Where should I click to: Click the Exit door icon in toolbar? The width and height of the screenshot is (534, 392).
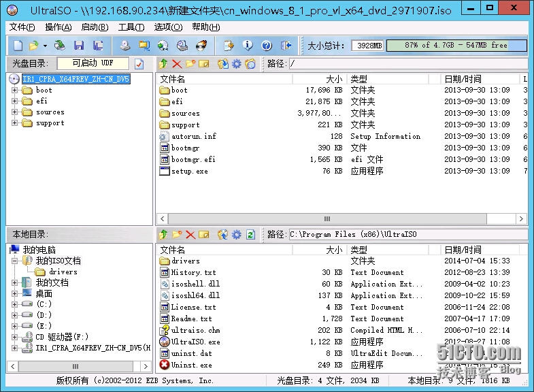point(286,46)
